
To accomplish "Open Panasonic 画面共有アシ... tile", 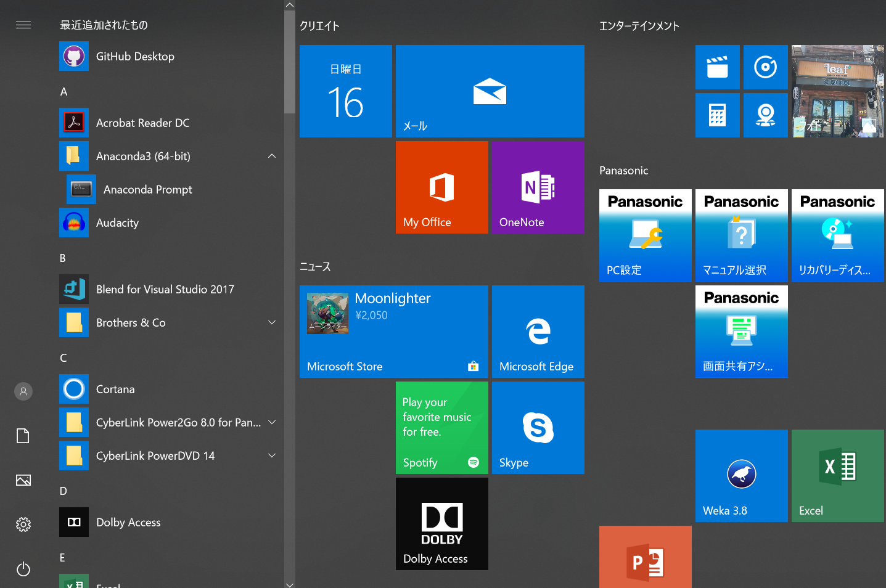I will tap(742, 332).
